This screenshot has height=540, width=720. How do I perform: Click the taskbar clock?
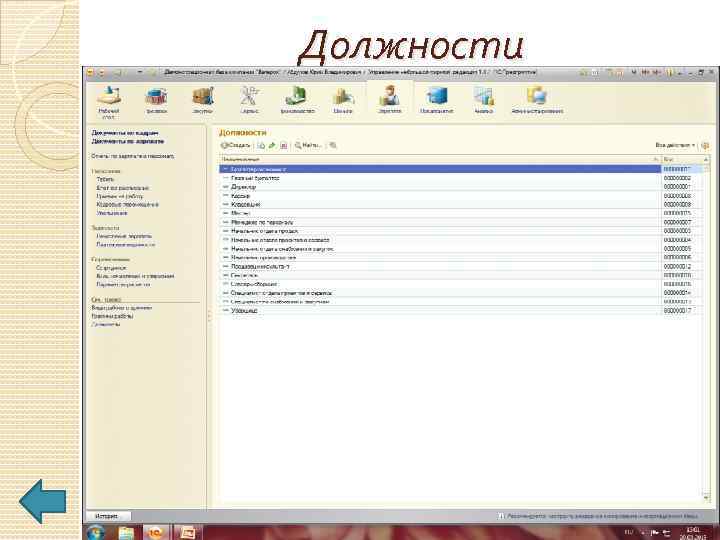[693, 533]
